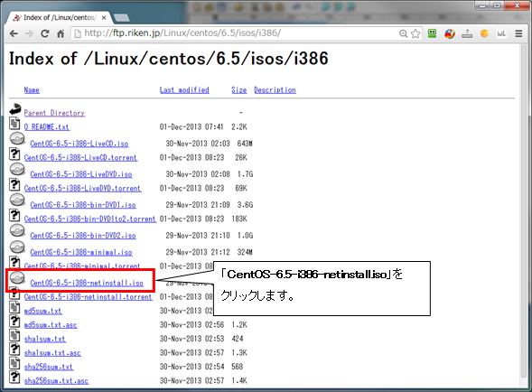The image size is (532, 392).
Task: Open the sha256sum.txt link
Action: (49, 367)
